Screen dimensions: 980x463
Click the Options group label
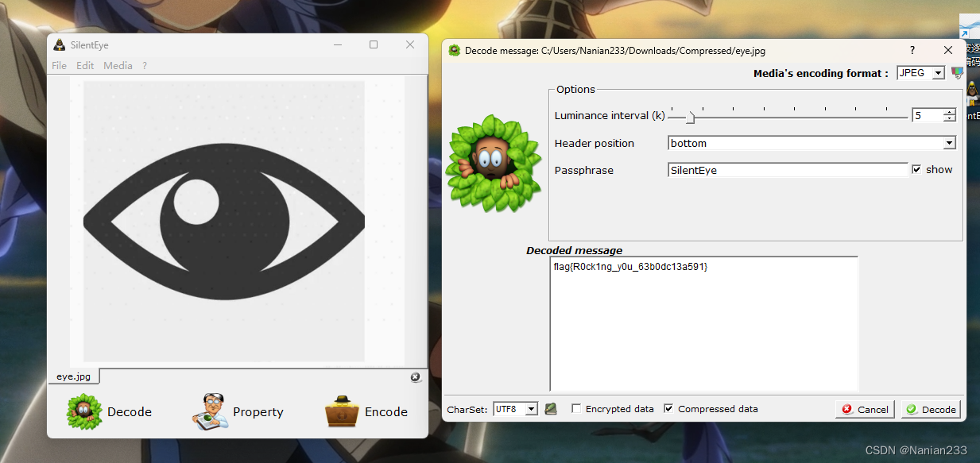[575, 89]
